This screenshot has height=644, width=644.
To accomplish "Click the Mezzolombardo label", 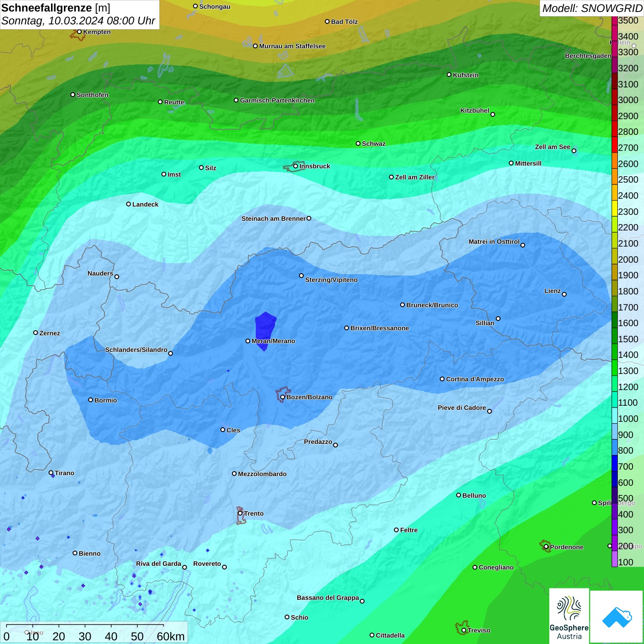I will [x=262, y=474].
